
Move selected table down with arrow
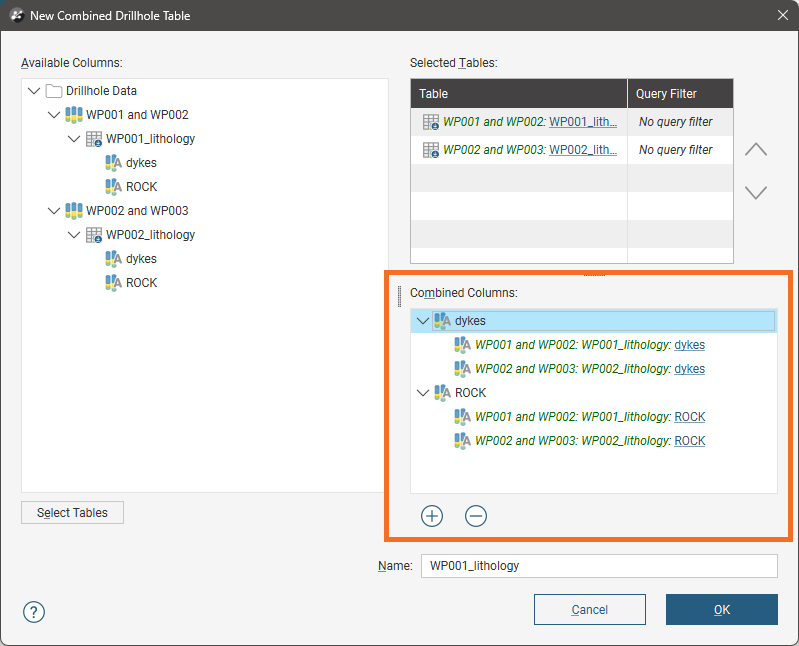[756, 193]
